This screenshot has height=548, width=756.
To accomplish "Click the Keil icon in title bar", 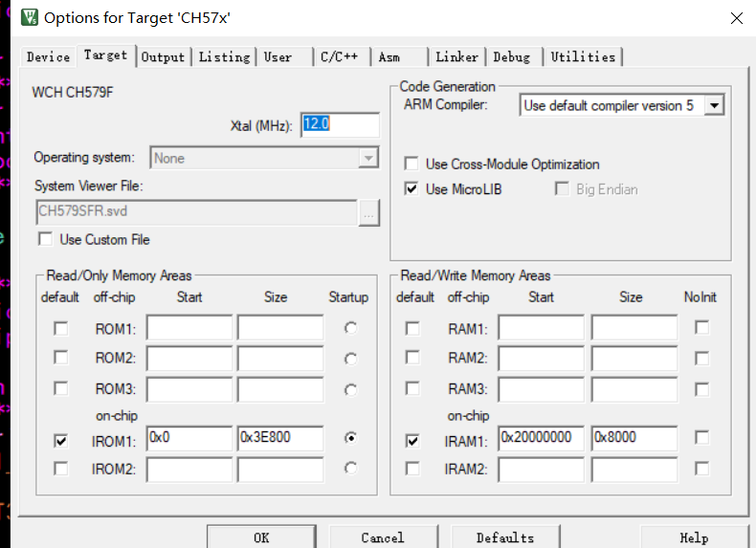I will click(x=29, y=18).
